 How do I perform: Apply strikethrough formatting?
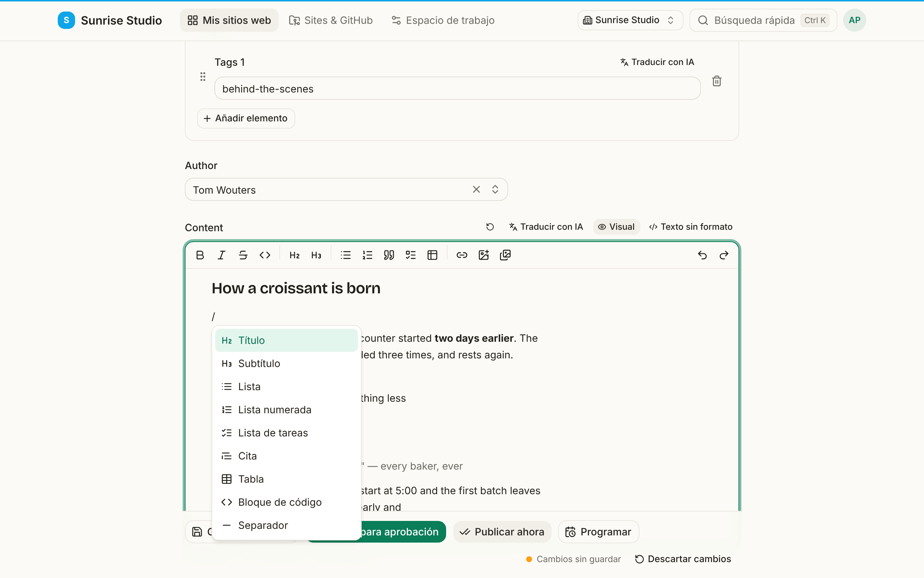[x=243, y=255]
